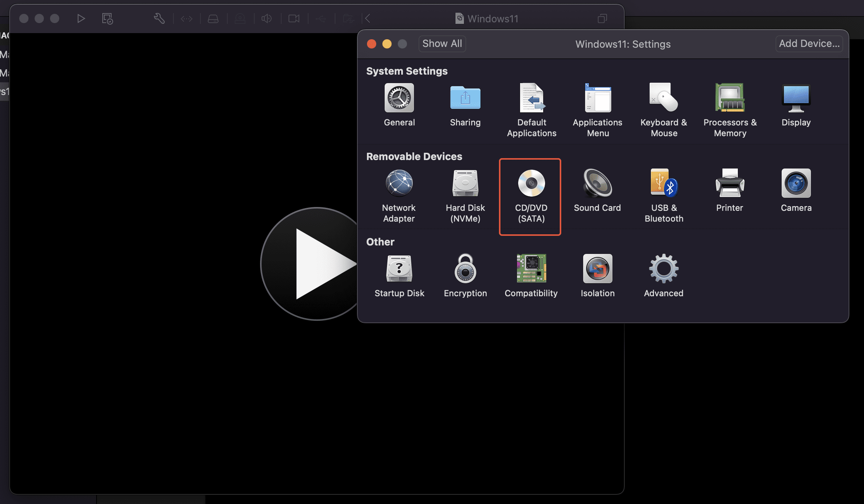The height and width of the screenshot is (504, 864).
Task: Click shared folder icon in Windows11 toolbar
Action: [x=348, y=18]
